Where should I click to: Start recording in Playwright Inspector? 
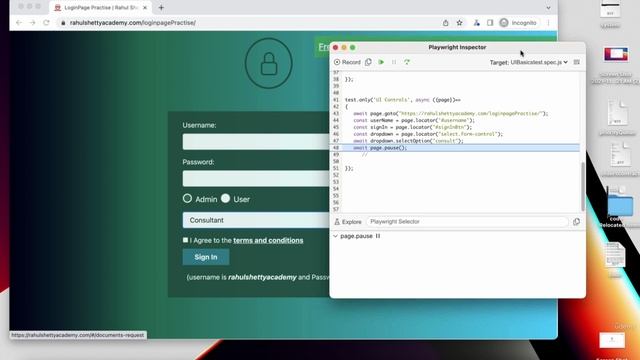[347, 62]
